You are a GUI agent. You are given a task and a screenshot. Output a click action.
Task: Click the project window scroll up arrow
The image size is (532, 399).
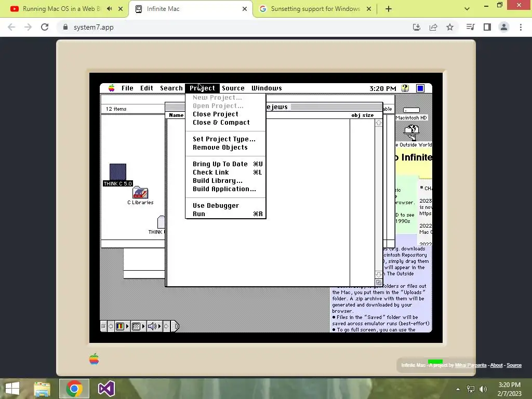coord(379,123)
